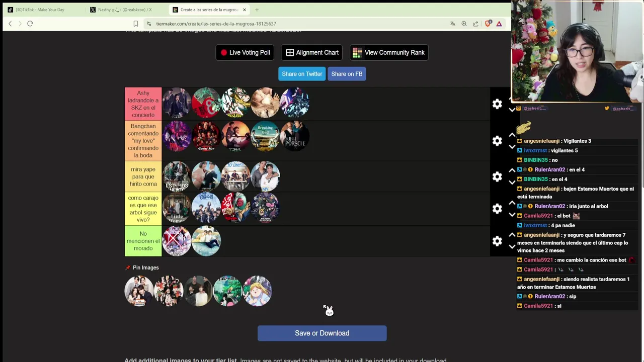644x362 pixels.
Task: Open settings gear for como carajo tier
Action: click(x=497, y=209)
